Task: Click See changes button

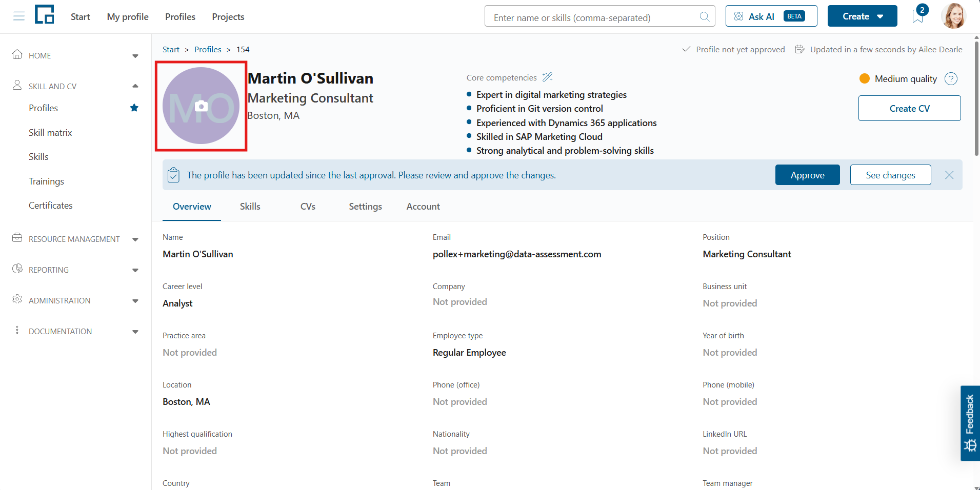Action: 890,175
